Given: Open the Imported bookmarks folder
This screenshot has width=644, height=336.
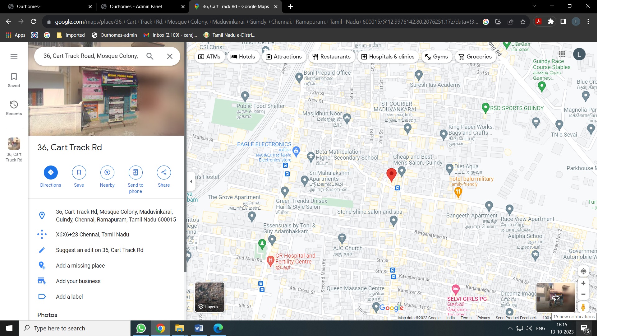Looking at the screenshot, I should click(x=71, y=35).
